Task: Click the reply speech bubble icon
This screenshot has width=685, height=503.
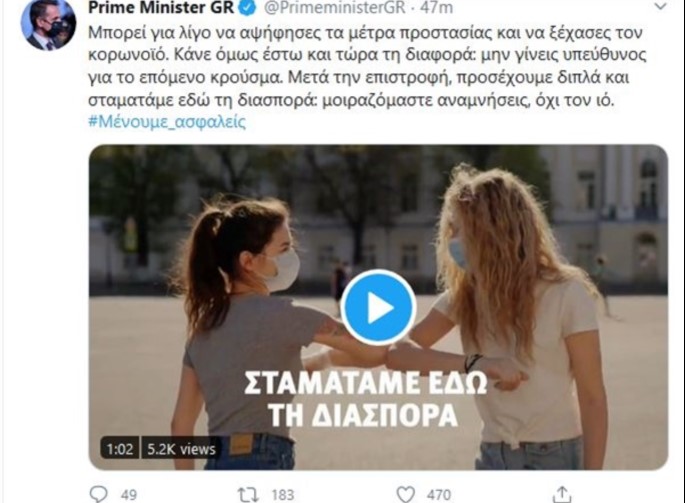Action: point(98,494)
